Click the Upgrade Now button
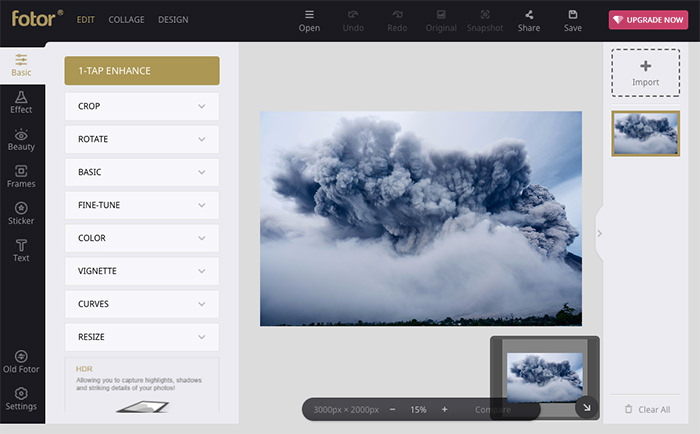This screenshot has height=434, width=700. tap(648, 20)
